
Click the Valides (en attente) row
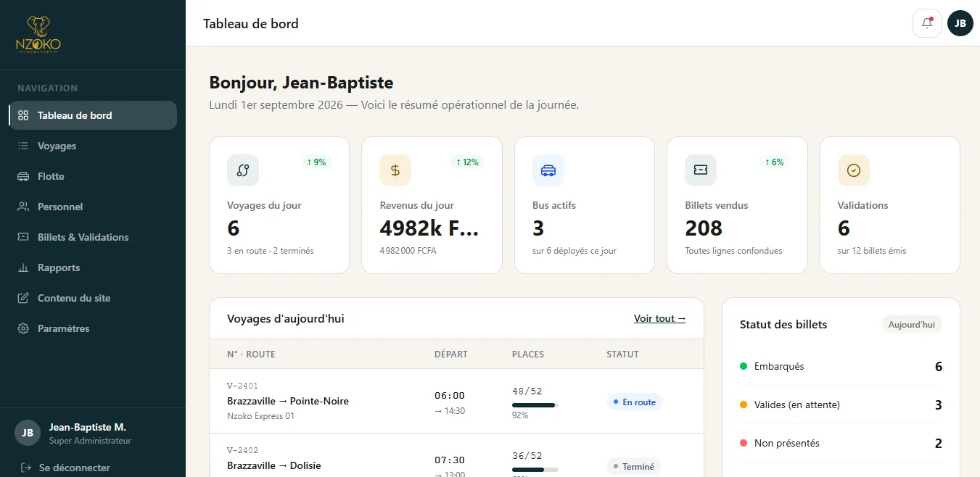coord(841,405)
